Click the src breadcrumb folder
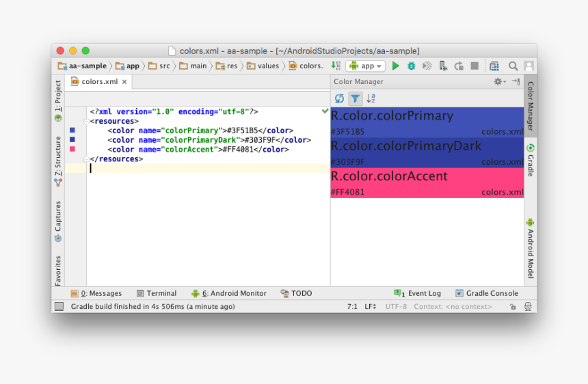Image resolution: width=588 pixels, height=384 pixels. [x=159, y=66]
